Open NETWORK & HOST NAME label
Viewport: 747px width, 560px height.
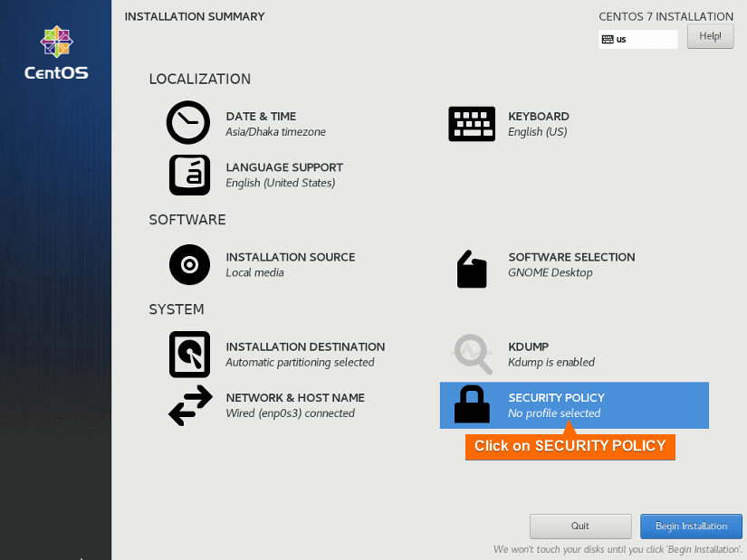tap(295, 398)
